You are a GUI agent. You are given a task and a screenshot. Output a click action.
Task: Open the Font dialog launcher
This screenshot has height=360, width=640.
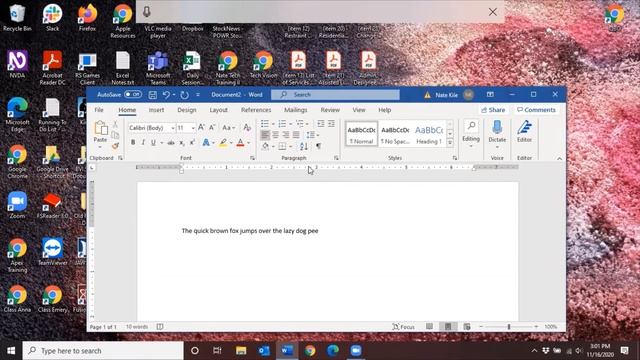point(253,158)
